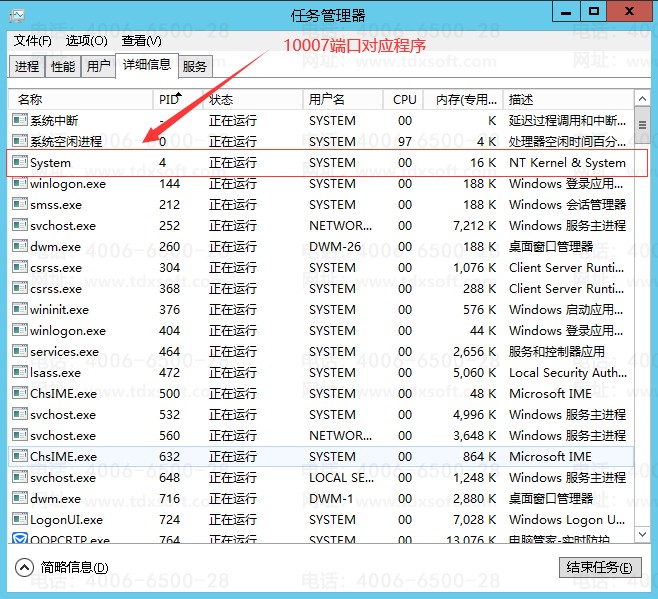The width and height of the screenshot is (658, 599).
Task: Click the services.exe process icon
Action: pos(19,351)
